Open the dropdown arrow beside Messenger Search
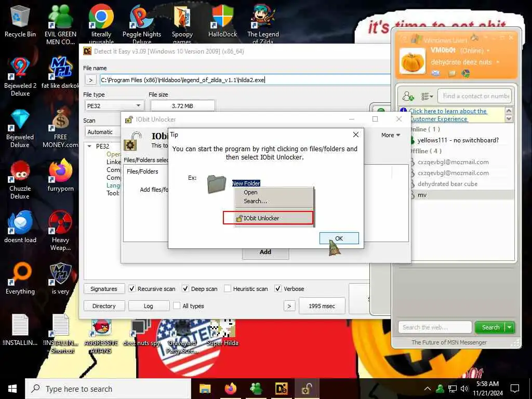The width and height of the screenshot is (532, 399). coord(510,327)
